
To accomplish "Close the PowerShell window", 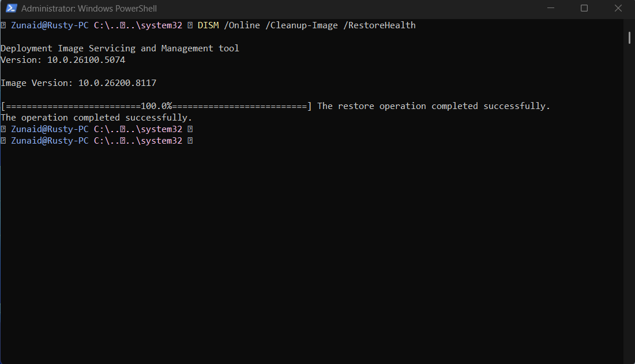I will [618, 8].
